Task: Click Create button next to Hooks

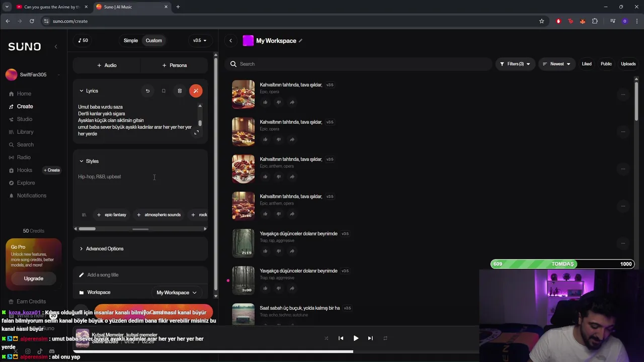Action: click(x=52, y=170)
